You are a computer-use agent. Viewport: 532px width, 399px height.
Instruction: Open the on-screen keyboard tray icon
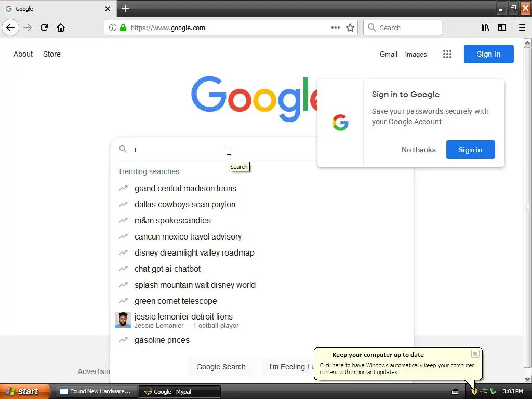[455, 392]
